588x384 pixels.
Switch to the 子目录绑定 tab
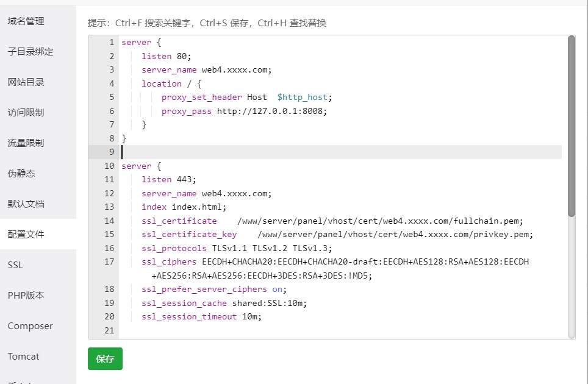pyautogui.click(x=30, y=52)
